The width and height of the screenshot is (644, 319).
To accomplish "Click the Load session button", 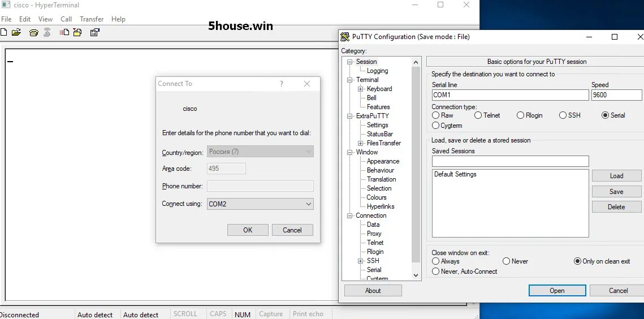I will pos(616,175).
